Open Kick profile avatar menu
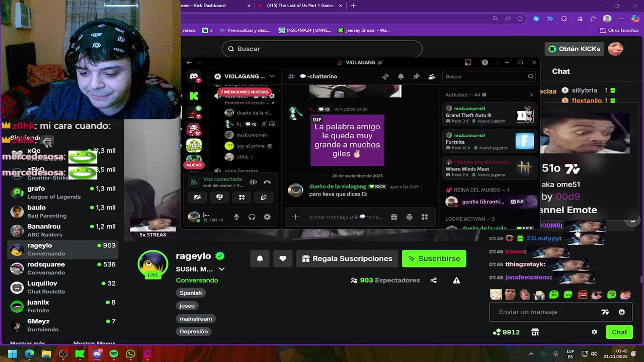The width and height of the screenshot is (644, 362). point(615,49)
